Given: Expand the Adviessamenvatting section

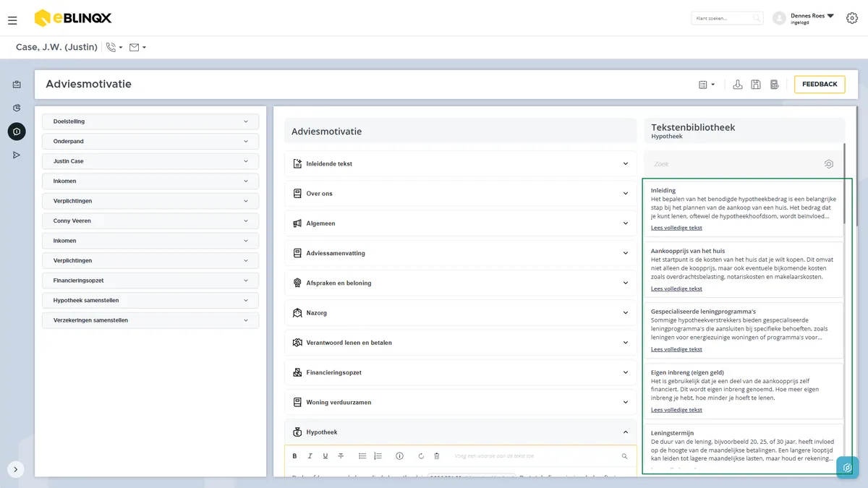Looking at the screenshot, I should click(x=461, y=253).
